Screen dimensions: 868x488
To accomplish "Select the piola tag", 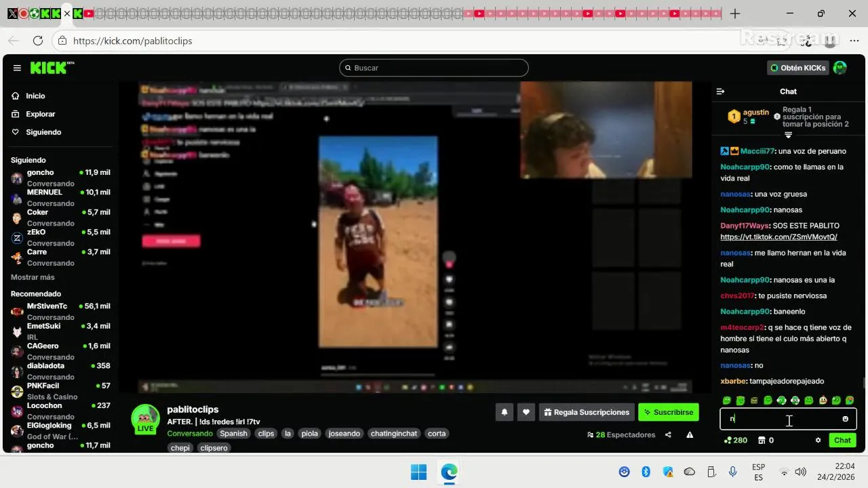I will [x=310, y=434].
